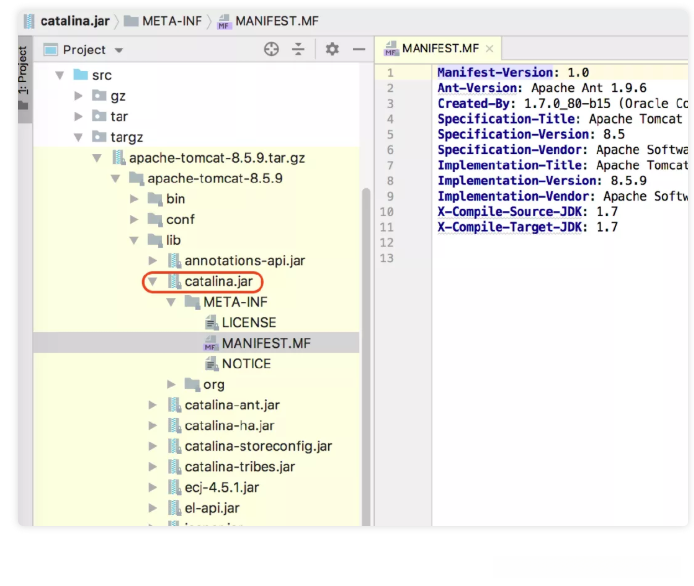Collapse the apache-tomcat-8.5.9.tar.gz node

click(x=97, y=158)
